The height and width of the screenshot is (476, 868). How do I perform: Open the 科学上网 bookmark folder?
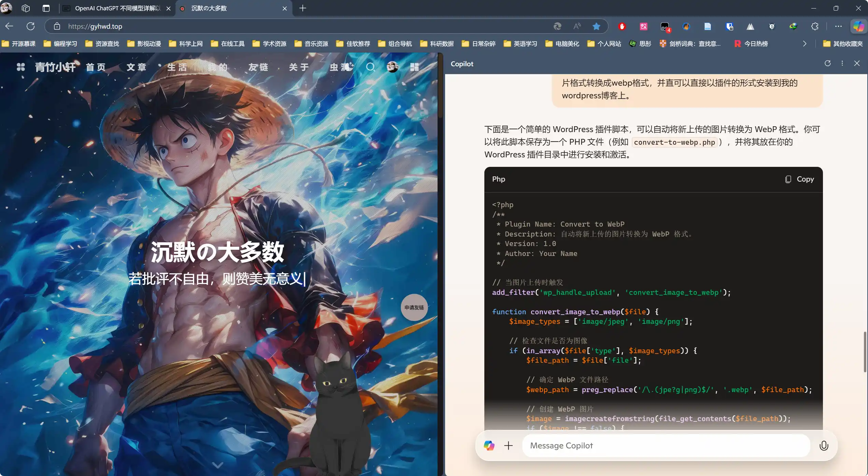pyautogui.click(x=186, y=44)
